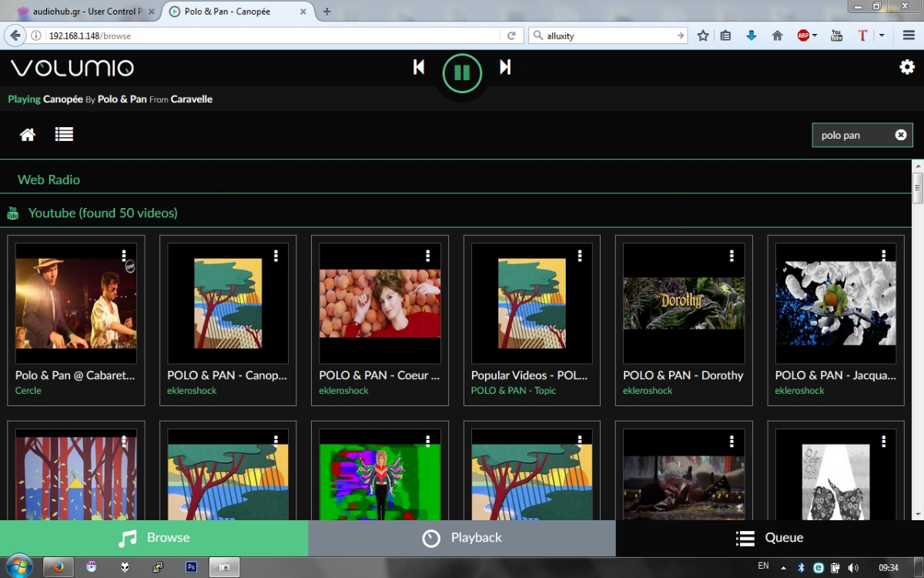Switch to the Playback tab
The image size is (924, 578).
[x=461, y=537]
